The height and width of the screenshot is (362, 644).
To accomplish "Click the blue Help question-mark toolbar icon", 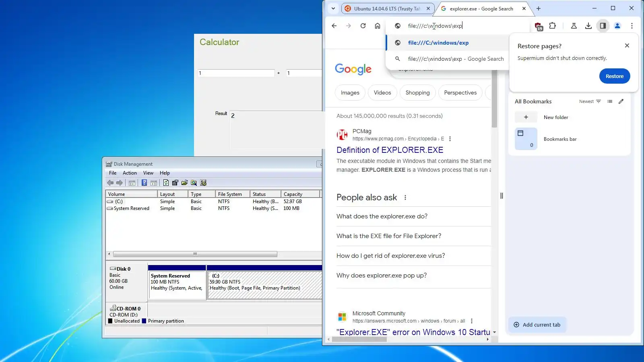I will coord(144,183).
